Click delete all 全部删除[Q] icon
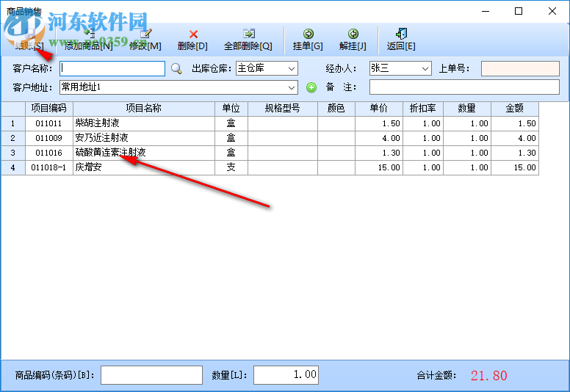Image resolution: width=570 pixels, height=392 pixels. (249, 34)
